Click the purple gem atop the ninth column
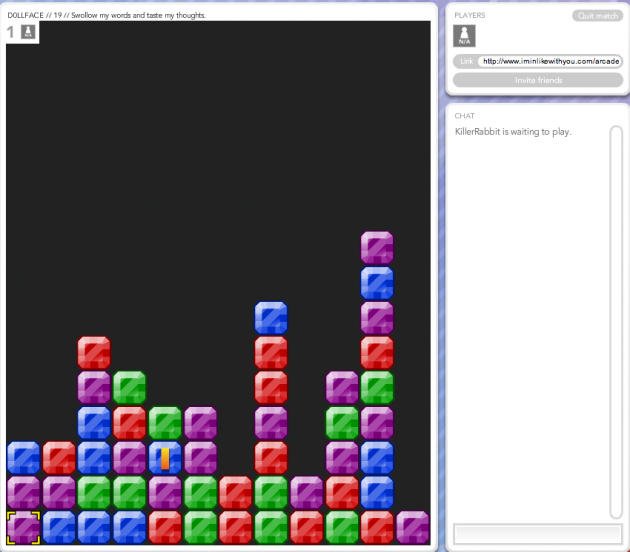630x552 pixels. [x=307, y=493]
